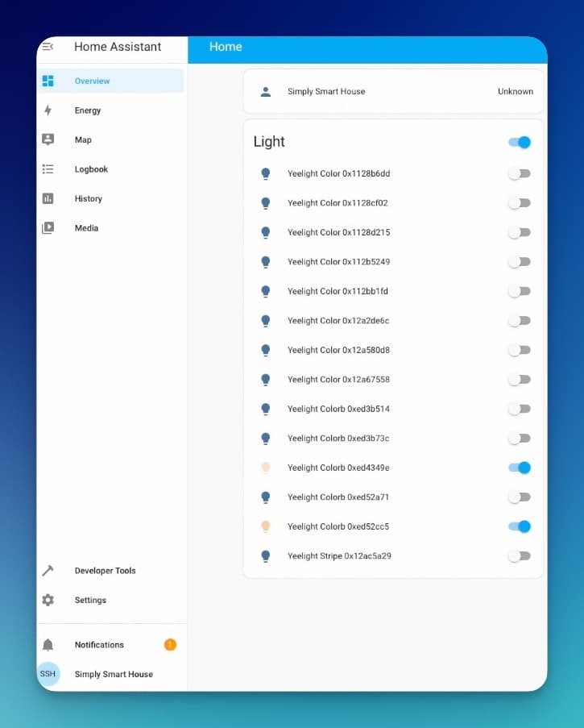
Task: Open the Overview menu item
Action: [x=110, y=81]
